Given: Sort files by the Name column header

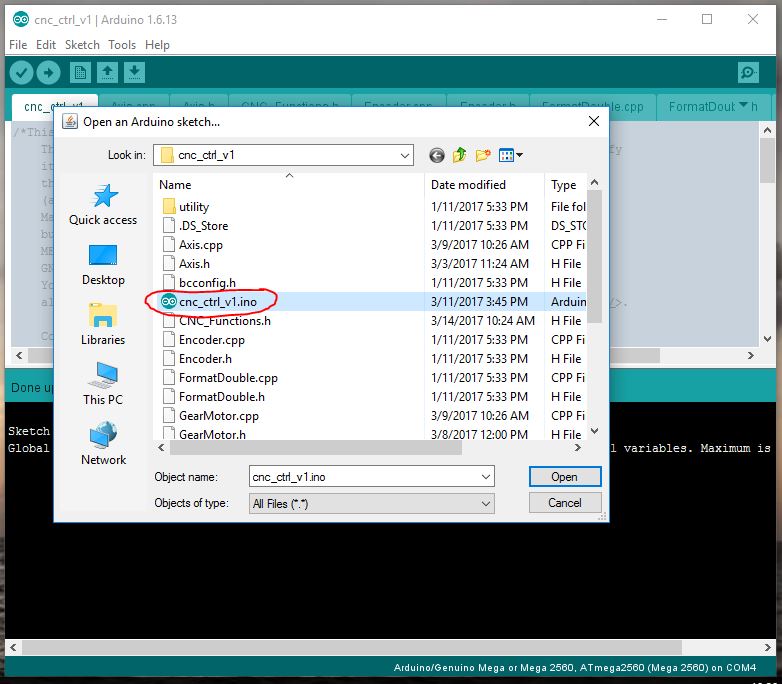Looking at the screenshot, I should point(288,185).
